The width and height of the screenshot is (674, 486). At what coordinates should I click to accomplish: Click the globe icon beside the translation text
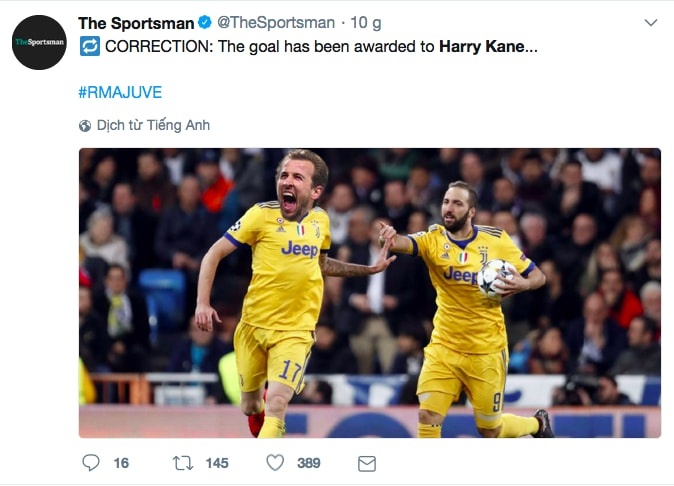[85, 126]
